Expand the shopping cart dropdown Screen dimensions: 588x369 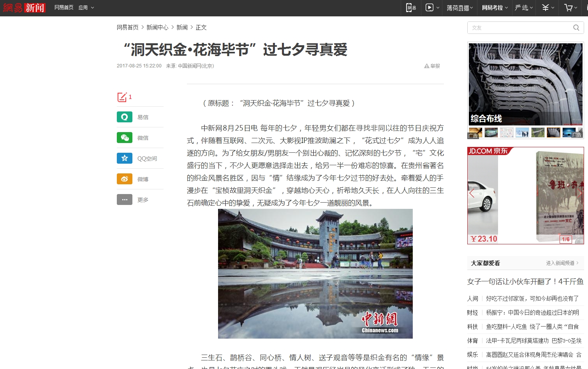point(570,8)
